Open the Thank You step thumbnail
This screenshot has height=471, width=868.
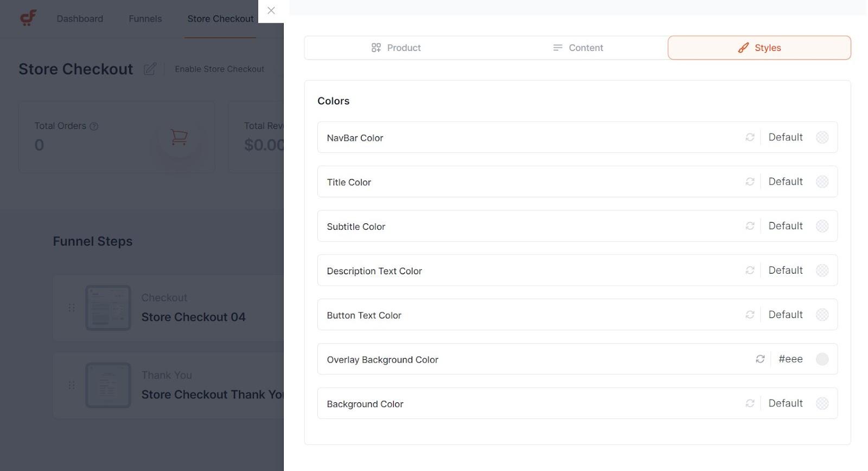tap(108, 385)
